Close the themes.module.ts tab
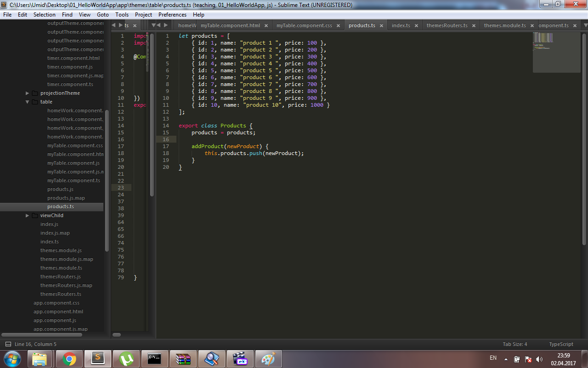Screen dimensions: 588x368 point(531,25)
